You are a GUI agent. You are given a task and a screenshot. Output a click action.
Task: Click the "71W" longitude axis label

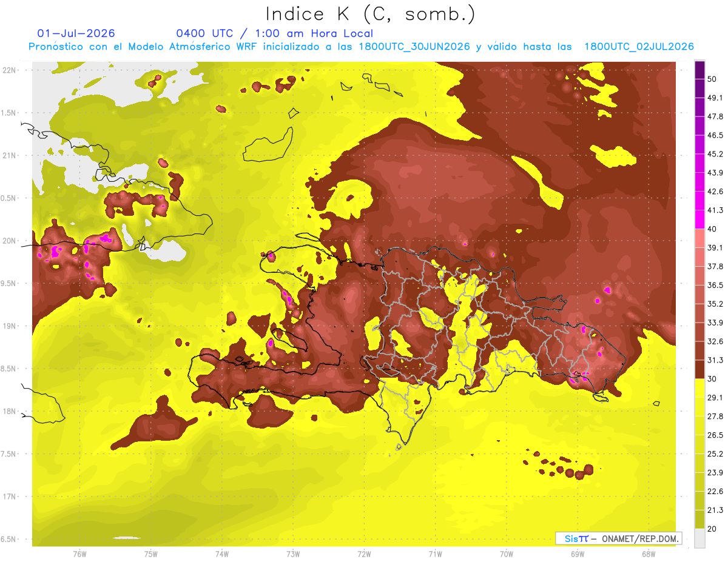pyautogui.click(x=435, y=554)
